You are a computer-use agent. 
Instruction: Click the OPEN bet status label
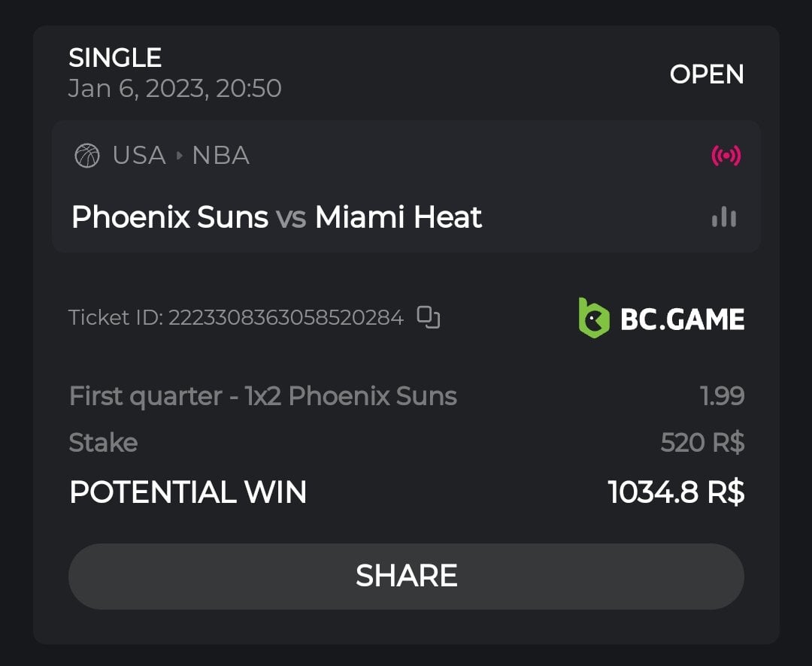click(x=707, y=74)
